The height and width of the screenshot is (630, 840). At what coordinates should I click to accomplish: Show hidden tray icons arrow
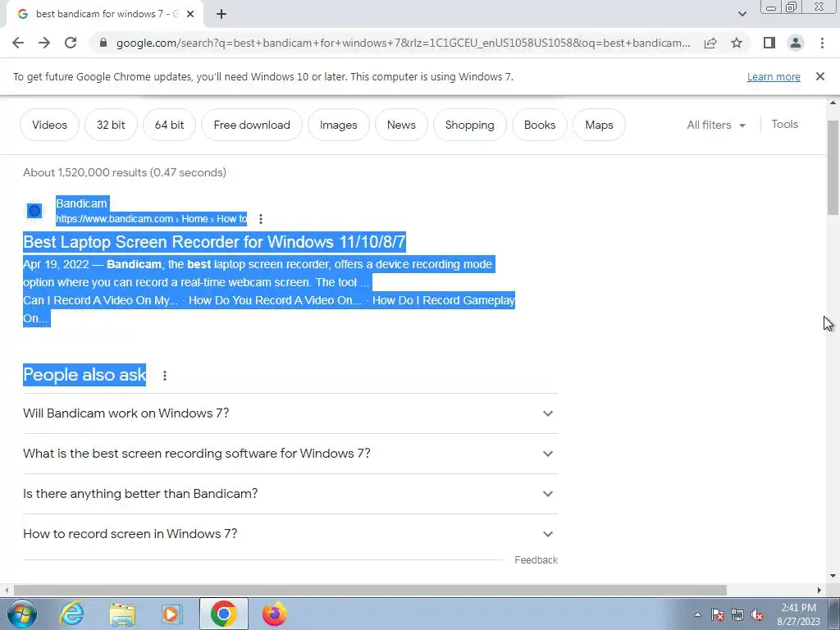[697, 614]
